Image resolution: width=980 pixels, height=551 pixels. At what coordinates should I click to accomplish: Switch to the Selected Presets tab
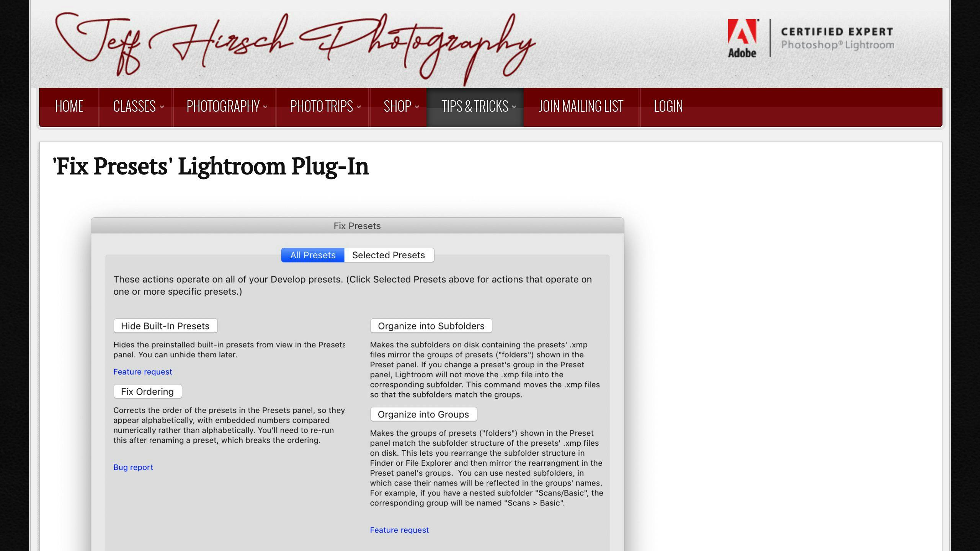point(389,254)
